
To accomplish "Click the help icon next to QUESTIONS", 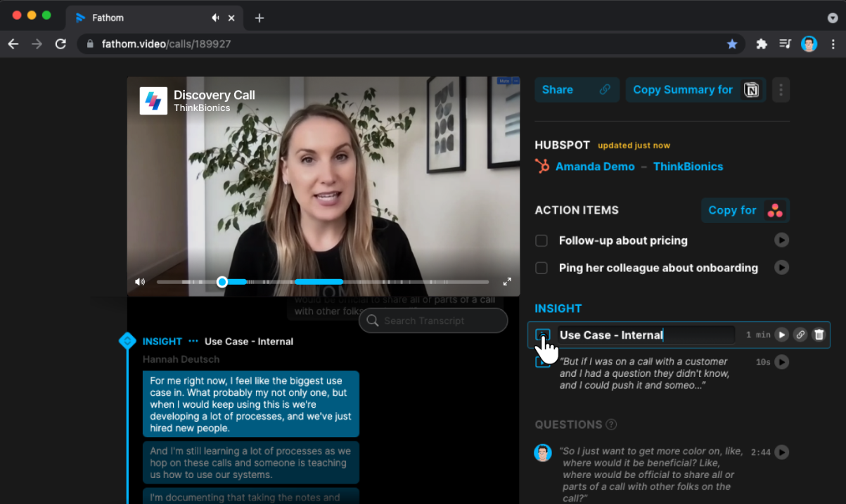I will 611,425.
